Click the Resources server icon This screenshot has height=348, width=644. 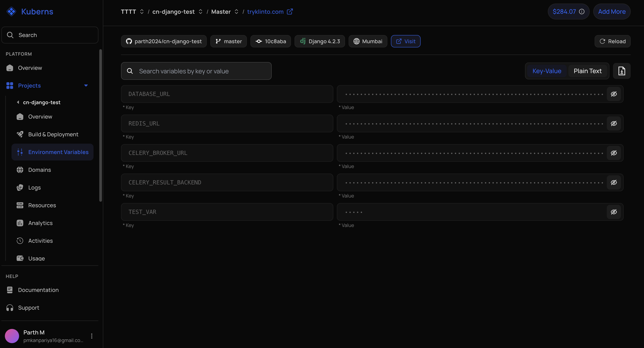pos(20,205)
